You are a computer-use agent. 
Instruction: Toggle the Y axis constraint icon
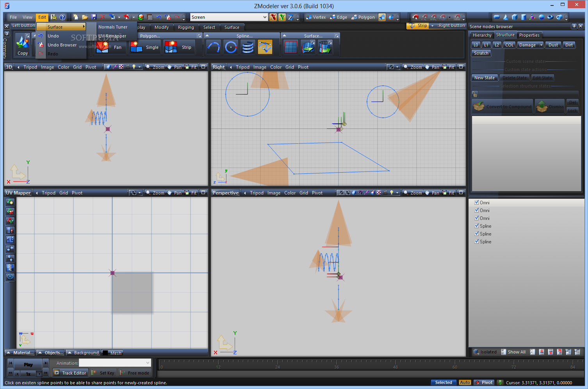[282, 17]
